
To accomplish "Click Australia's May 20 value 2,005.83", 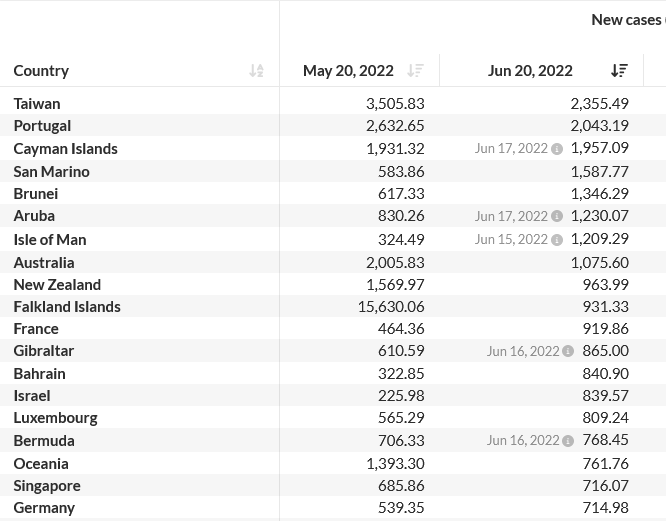I will point(395,262).
